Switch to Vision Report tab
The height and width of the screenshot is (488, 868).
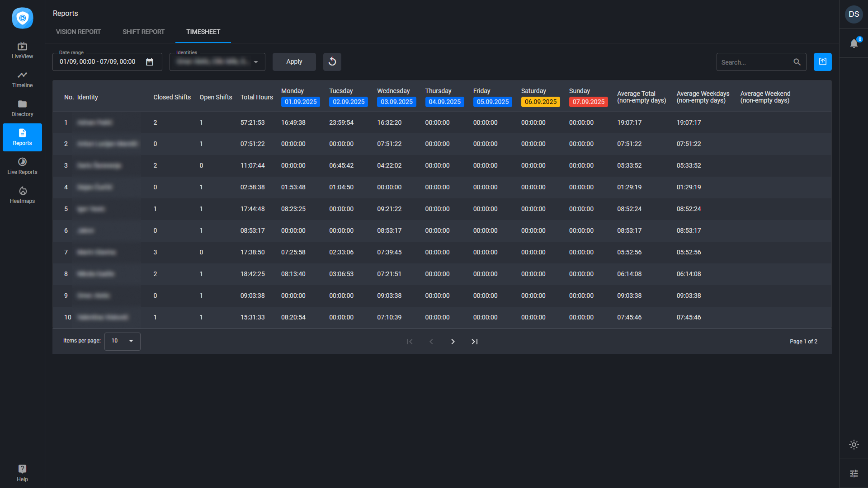pyautogui.click(x=78, y=32)
